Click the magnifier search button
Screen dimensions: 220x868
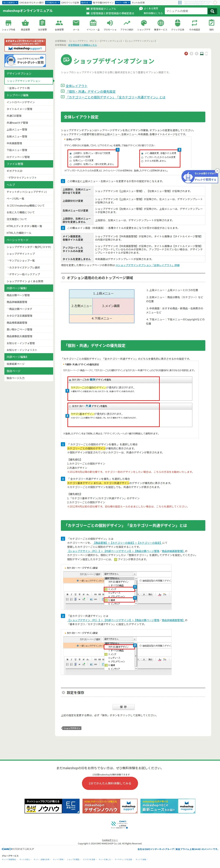point(212,11)
